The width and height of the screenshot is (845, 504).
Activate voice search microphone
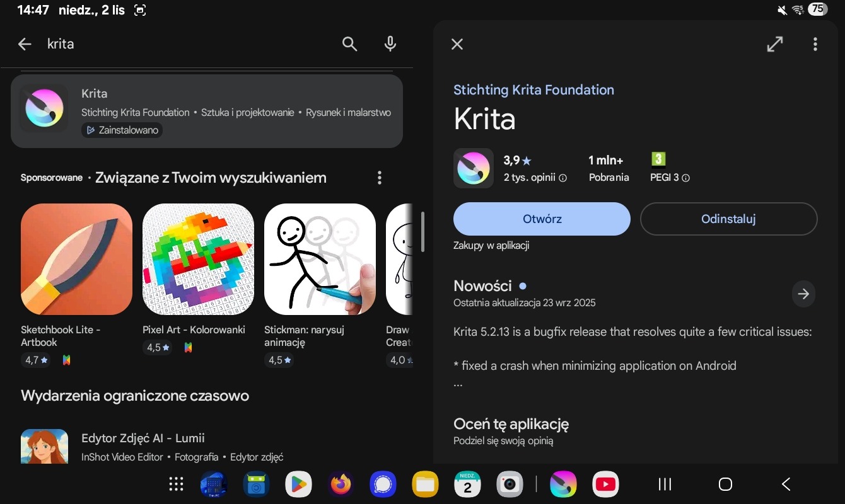(390, 44)
